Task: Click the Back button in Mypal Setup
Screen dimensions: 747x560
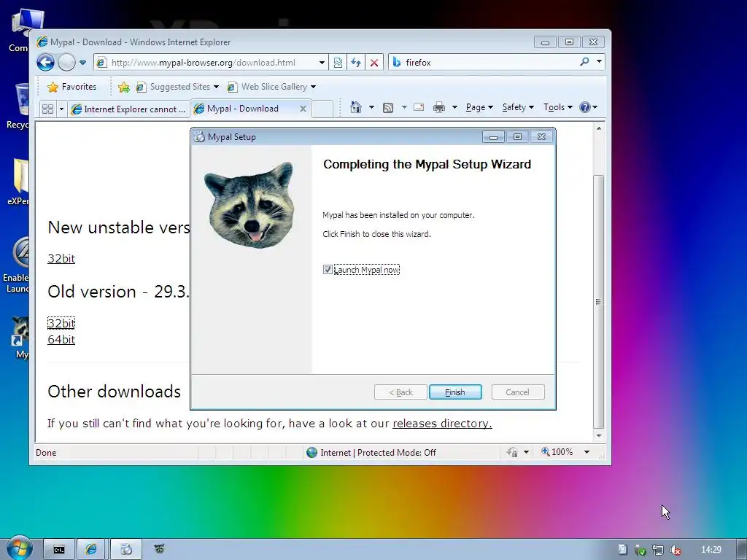Action: (400, 392)
